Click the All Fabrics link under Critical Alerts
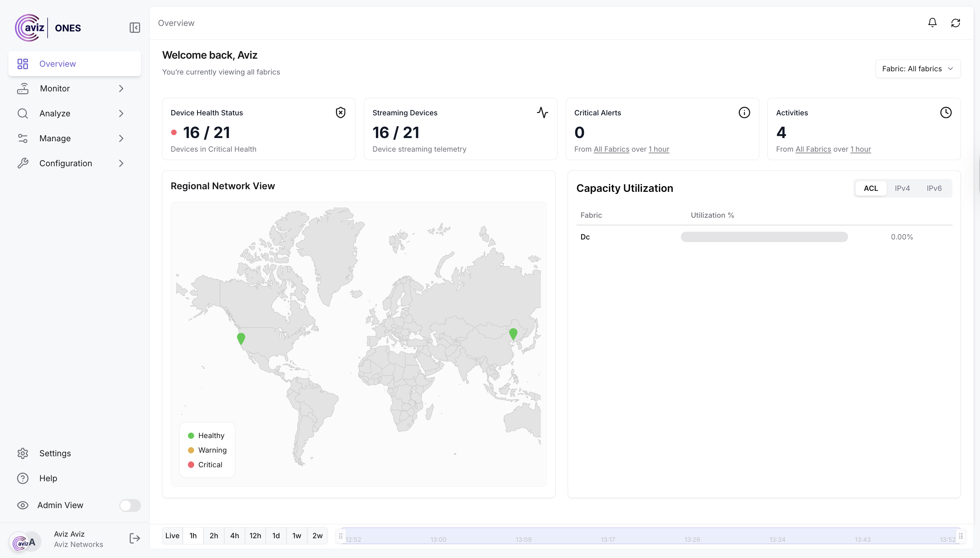 pyautogui.click(x=611, y=149)
